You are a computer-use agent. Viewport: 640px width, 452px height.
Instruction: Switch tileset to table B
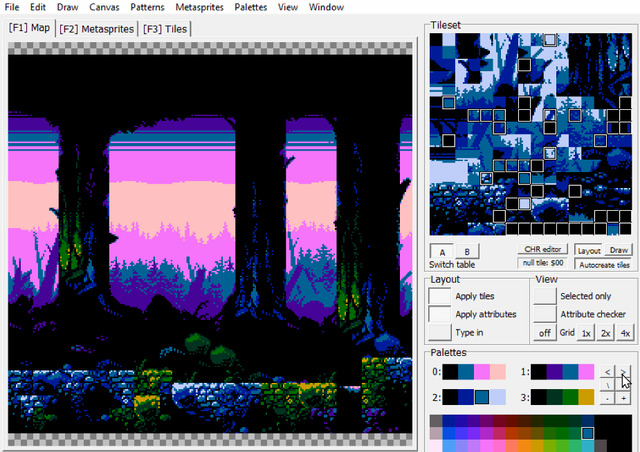467,251
